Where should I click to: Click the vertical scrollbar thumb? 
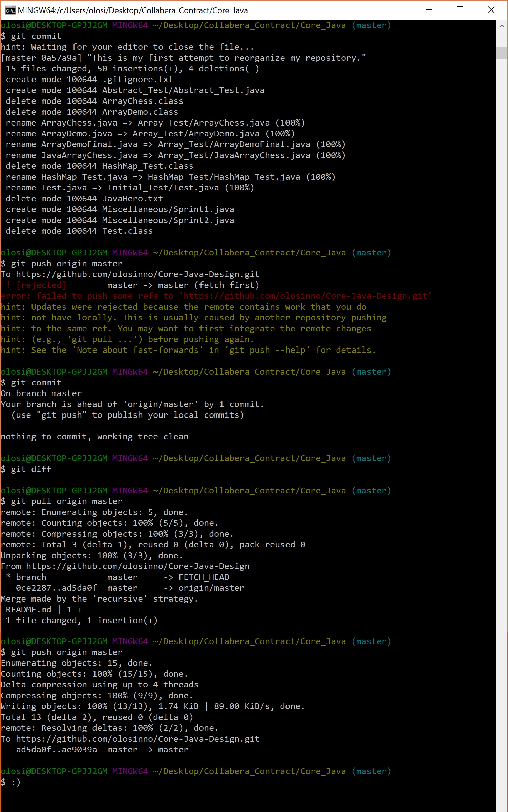pos(502,53)
